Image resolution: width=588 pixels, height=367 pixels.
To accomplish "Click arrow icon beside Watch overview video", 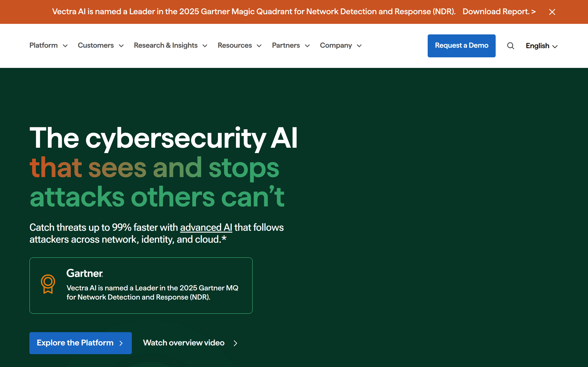I will 235,343.
